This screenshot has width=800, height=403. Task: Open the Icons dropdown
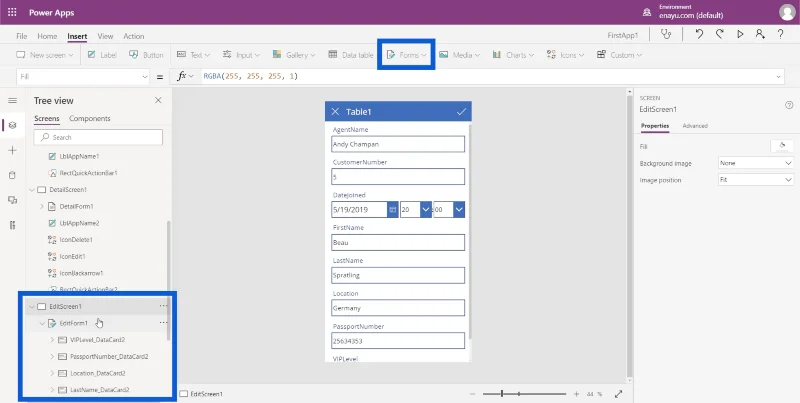565,55
